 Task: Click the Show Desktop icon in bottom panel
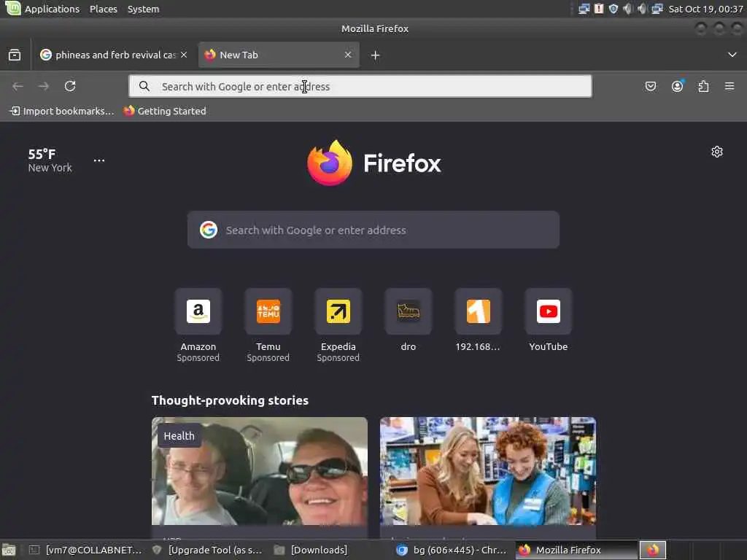(x=9, y=551)
